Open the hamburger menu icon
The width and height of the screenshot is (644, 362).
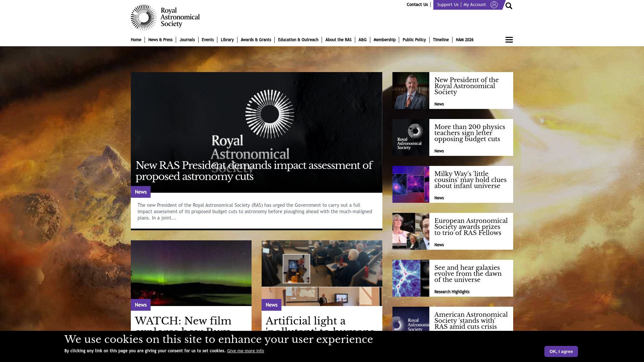(x=509, y=40)
